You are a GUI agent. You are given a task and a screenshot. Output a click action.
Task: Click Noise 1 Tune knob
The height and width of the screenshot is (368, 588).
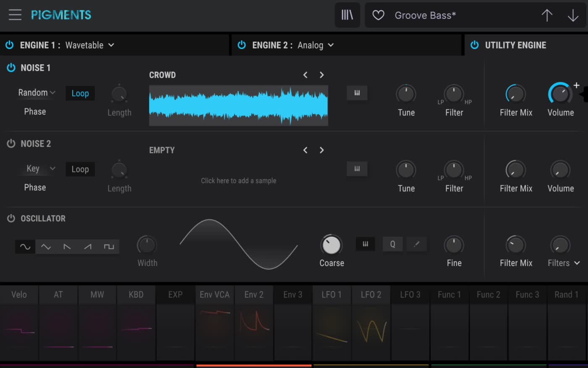pyautogui.click(x=406, y=94)
